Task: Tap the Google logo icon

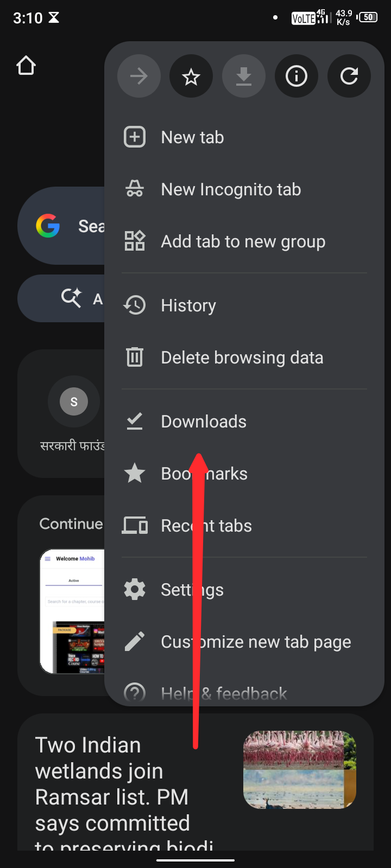Action: 48,226
